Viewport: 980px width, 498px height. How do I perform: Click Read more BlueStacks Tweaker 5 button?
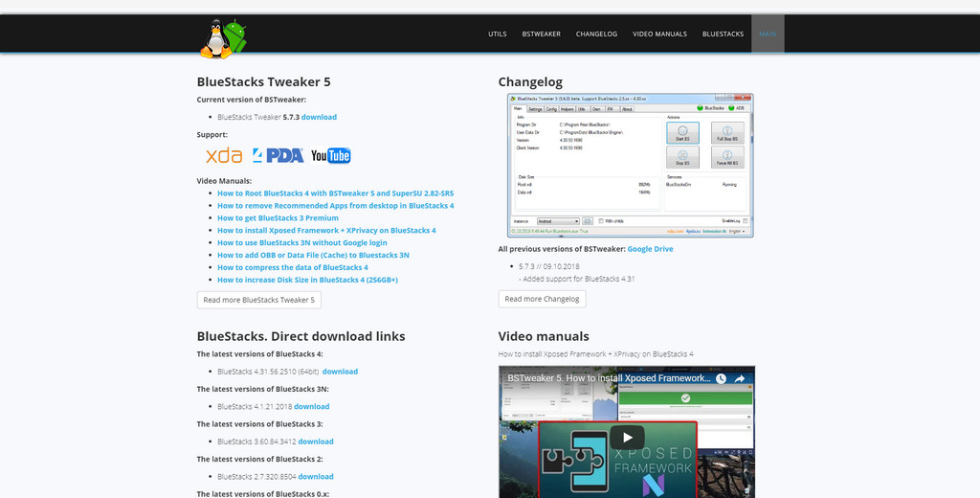click(258, 300)
